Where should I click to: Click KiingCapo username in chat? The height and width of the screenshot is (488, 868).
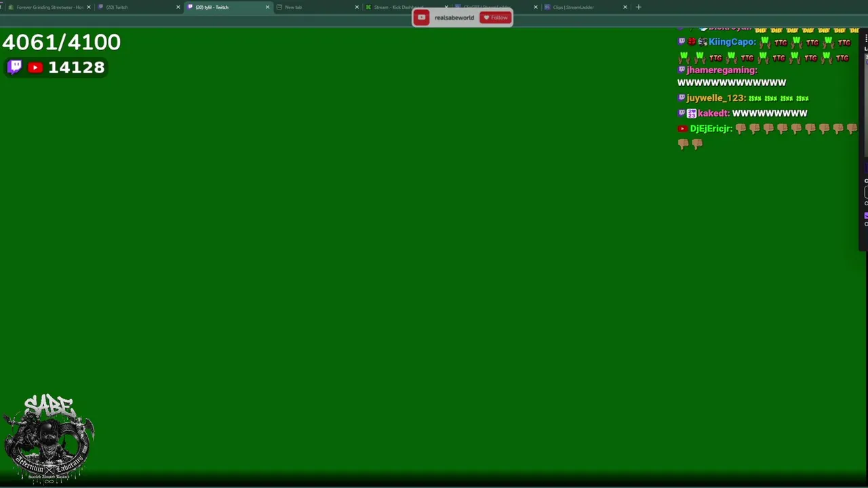tap(732, 42)
